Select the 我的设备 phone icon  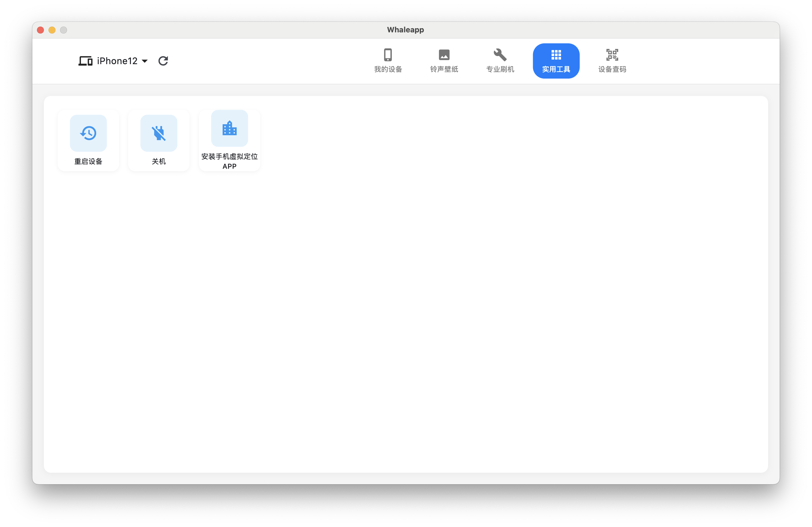[x=388, y=54]
